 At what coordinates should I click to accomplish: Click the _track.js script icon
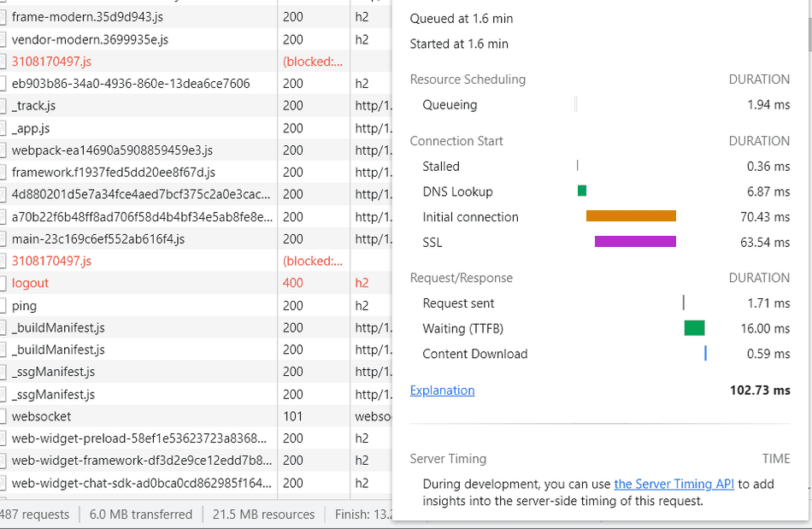(x=5, y=105)
